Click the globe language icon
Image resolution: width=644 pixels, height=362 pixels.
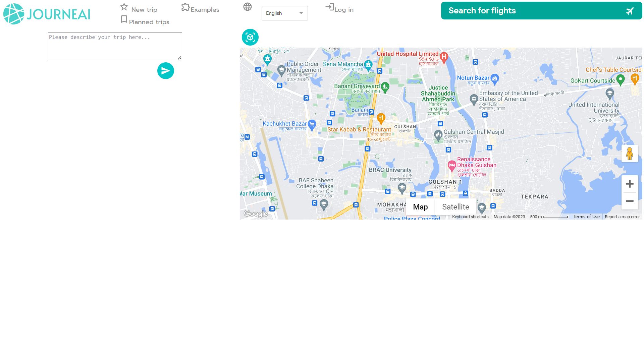click(x=248, y=7)
